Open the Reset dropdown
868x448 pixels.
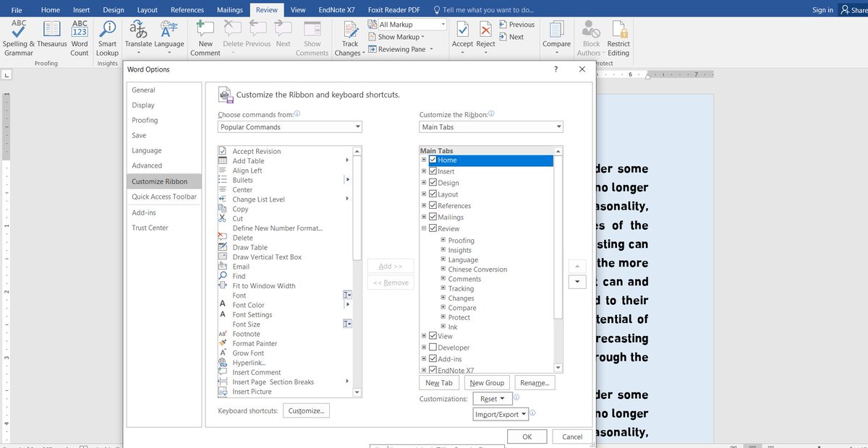click(492, 399)
